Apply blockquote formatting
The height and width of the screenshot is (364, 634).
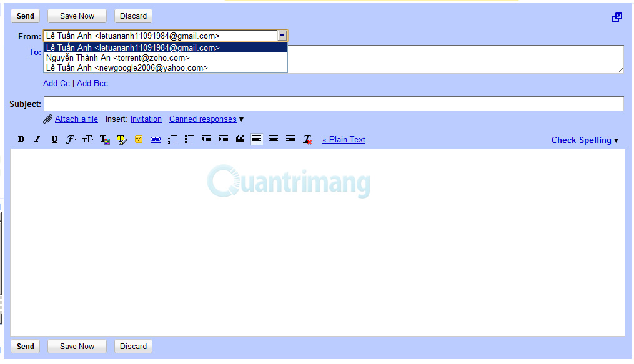(x=240, y=139)
